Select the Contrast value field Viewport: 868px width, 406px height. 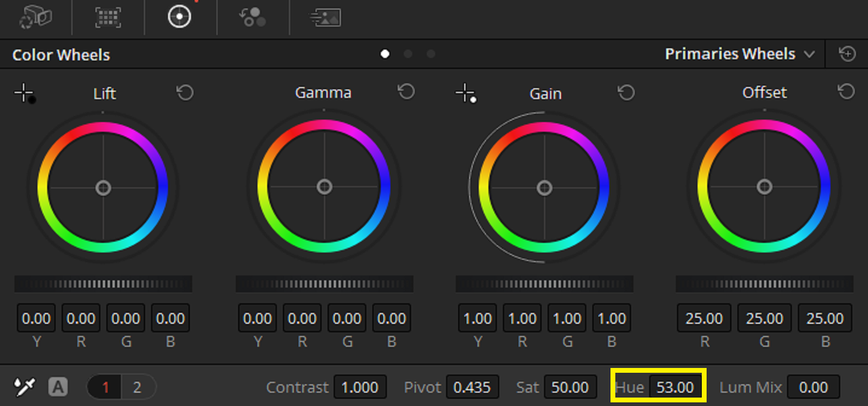pyautogui.click(x=359, y=388)
